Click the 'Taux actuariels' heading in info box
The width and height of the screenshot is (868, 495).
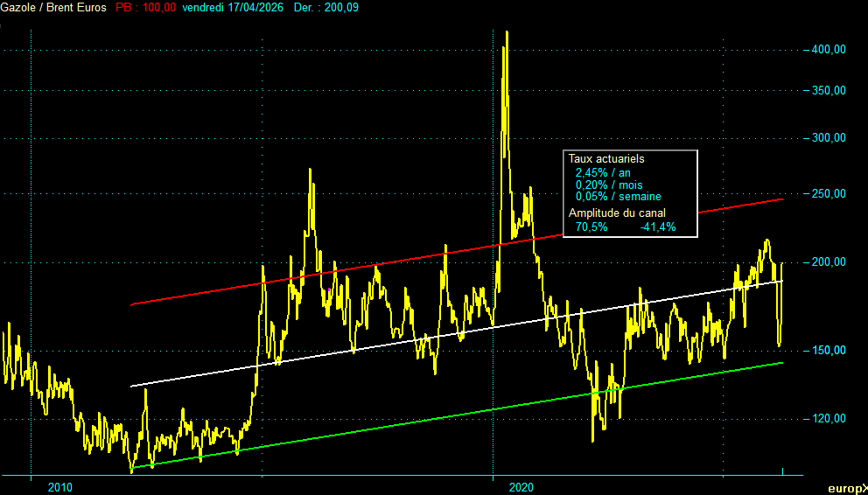pos(606,160)
